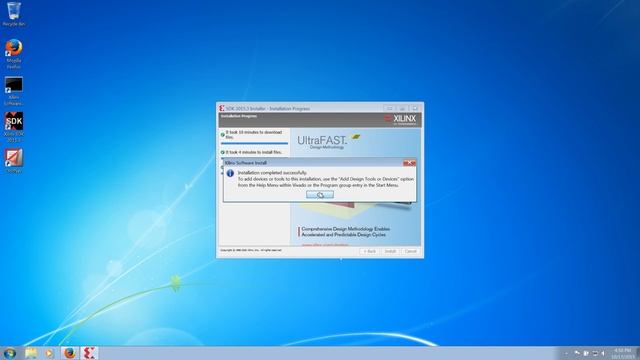
Task: Open the Action Center flag in tray
Action: tap(577, 353)
